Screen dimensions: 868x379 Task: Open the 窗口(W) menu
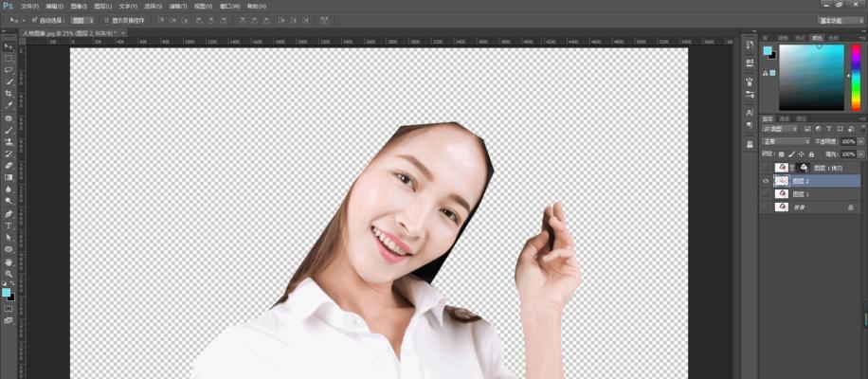[x=229, y=6]
